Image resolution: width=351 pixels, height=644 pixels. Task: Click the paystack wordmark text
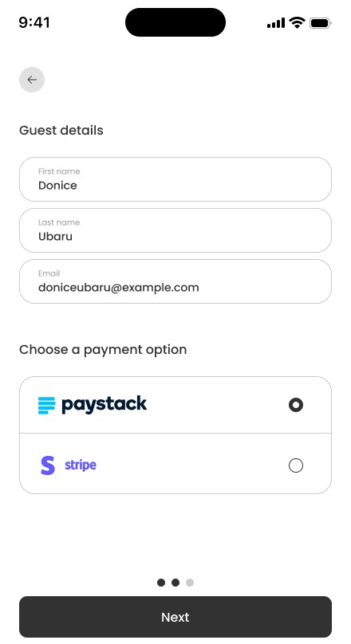[104, 405]
